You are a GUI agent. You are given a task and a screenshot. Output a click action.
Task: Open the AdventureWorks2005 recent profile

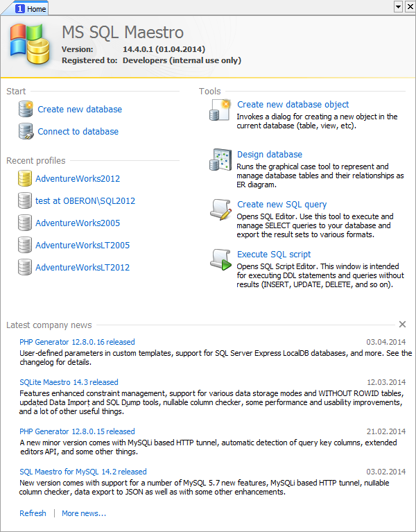[x=78, y=223]
